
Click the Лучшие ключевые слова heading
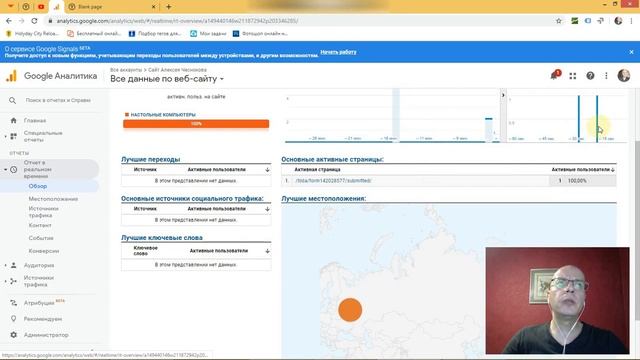[x=162, y=238]
